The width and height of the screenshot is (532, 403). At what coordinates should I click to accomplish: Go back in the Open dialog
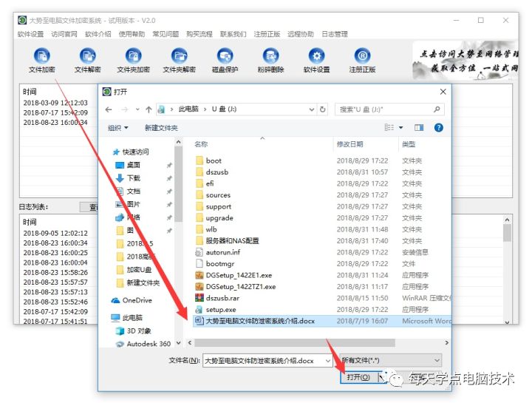[x=109, y=109]
